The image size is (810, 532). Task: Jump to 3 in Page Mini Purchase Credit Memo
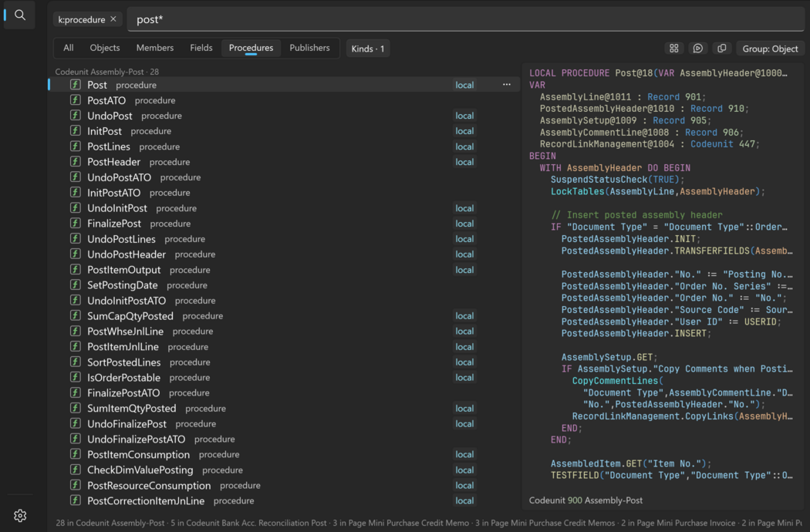pos(401,523)
